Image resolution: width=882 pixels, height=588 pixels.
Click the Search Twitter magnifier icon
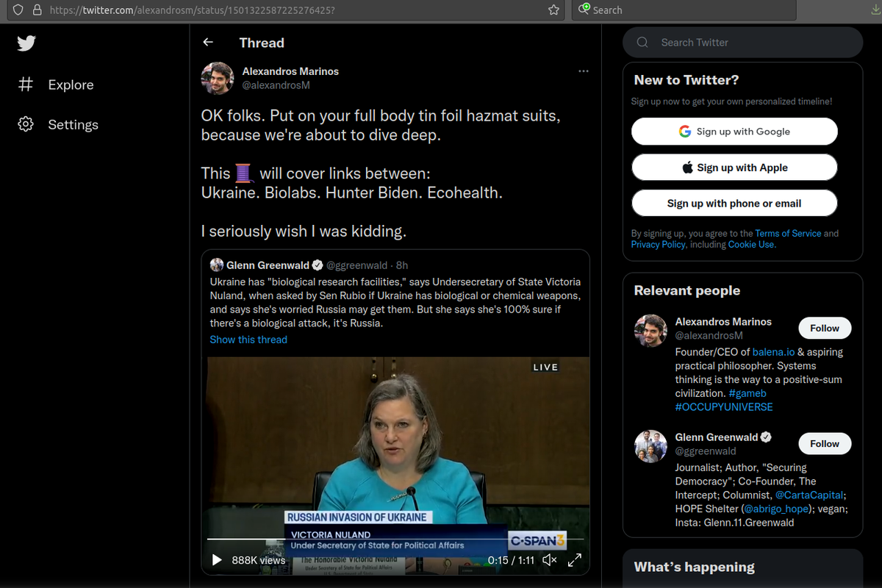click(x=642, y=43)
